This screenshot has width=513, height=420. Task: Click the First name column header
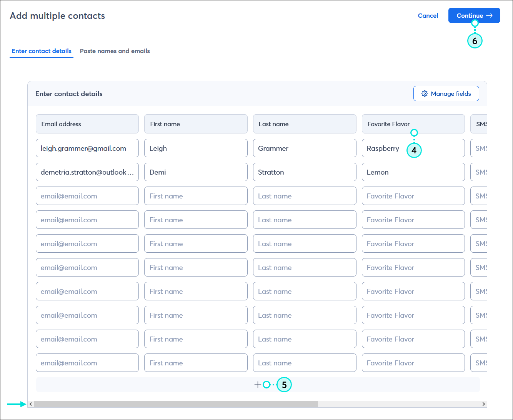(x=196, y=124)
